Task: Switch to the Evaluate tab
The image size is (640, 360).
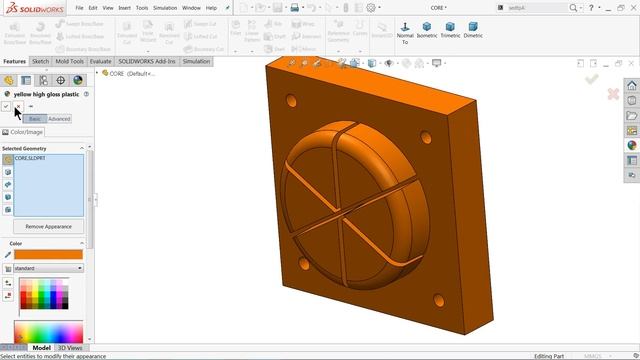Action: [100, 61]
